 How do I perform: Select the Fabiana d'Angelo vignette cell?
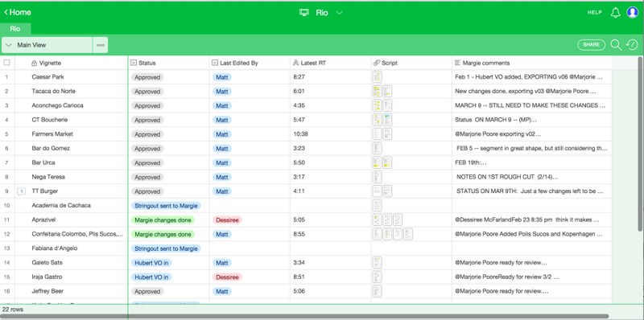(x=71, y=248)
